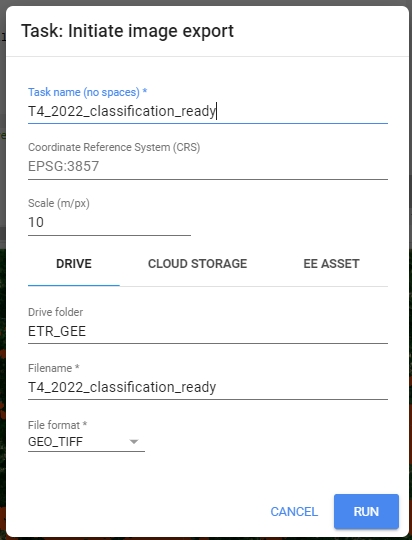The width and height of the screenshot is (412, 540).
Task: Switch to the EE ASSET tab
Action: point(331,264)
